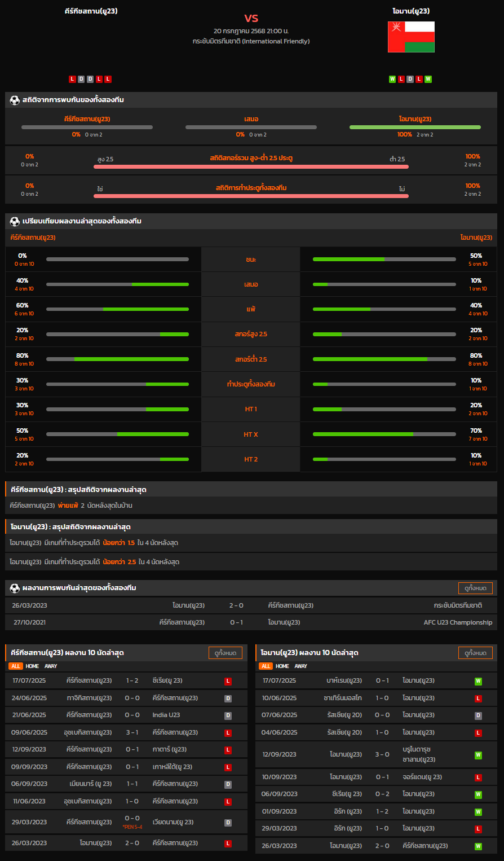Click 'กาตาร์ (ยู23)' team name
The width and height of the screenshot is (504, 861).
pyautogui.click(x=170, y=749)
